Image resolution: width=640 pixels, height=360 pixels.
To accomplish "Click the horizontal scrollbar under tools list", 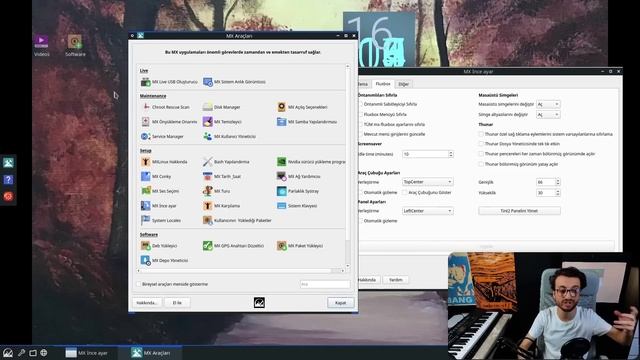I will [x=240, y=271].
